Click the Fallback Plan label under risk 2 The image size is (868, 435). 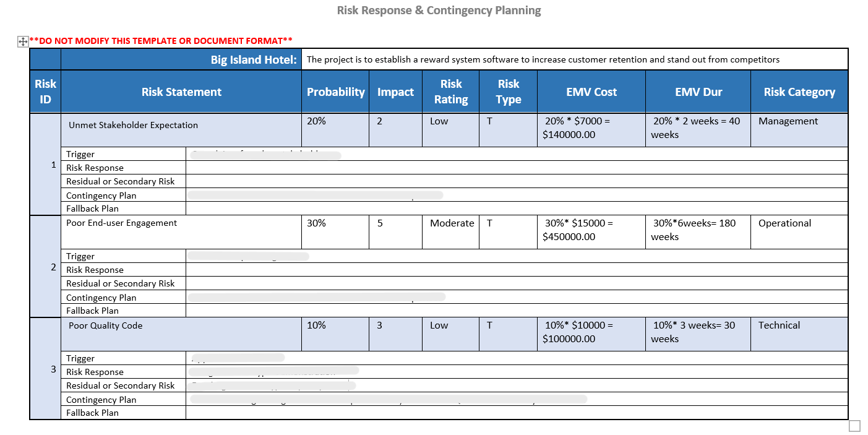(92, 311)
